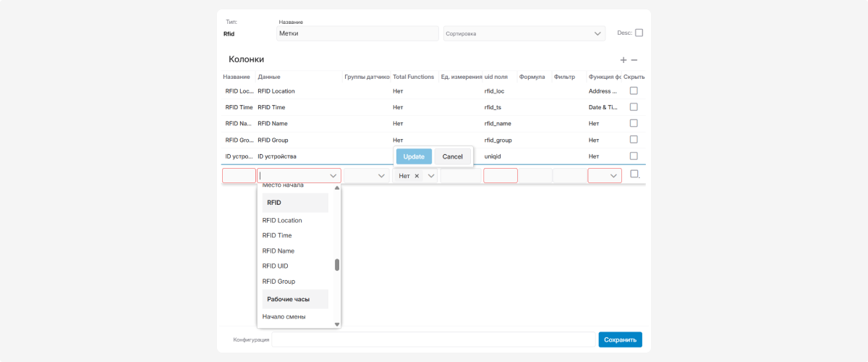
Task: Click the Название input in edit row
Action: click(x=239, y=175)
